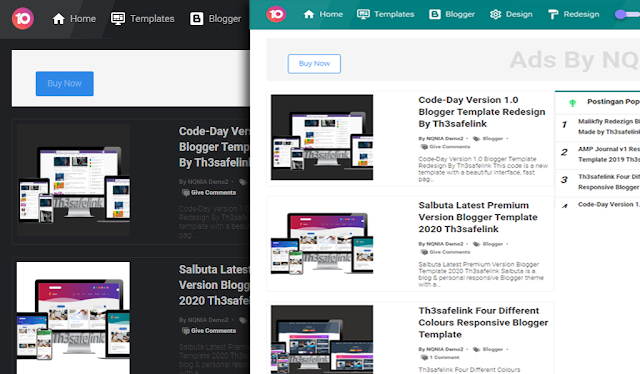Screen dimensions: 640x374
Task: Open Code-Day Version 1.0 post title in light theme
Action: (482, 112)
